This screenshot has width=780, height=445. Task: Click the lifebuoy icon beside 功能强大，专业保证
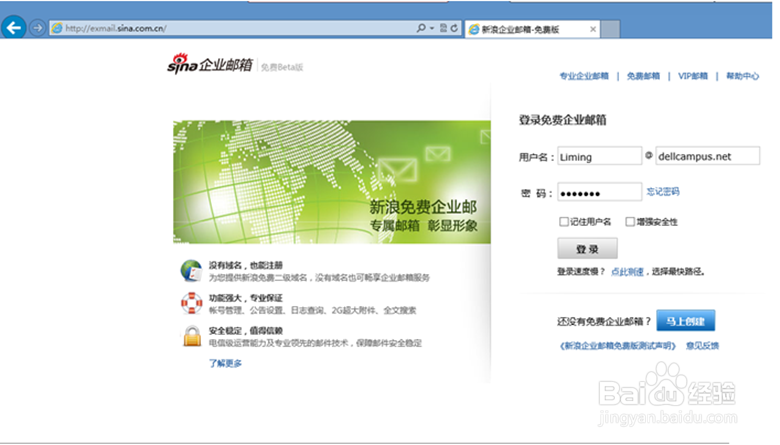pyautogui.click(x=192, y=303)
